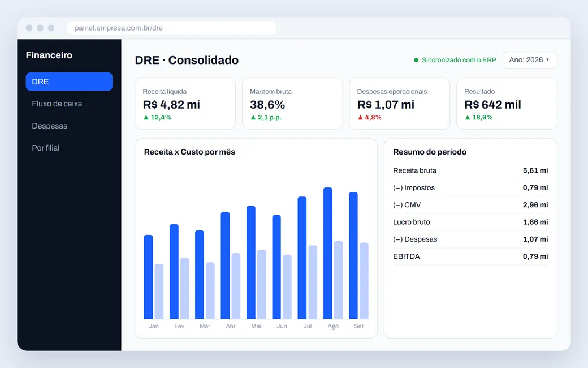Click the 5,61 mi value
The image size is (588, 368).
coord(535,170)
